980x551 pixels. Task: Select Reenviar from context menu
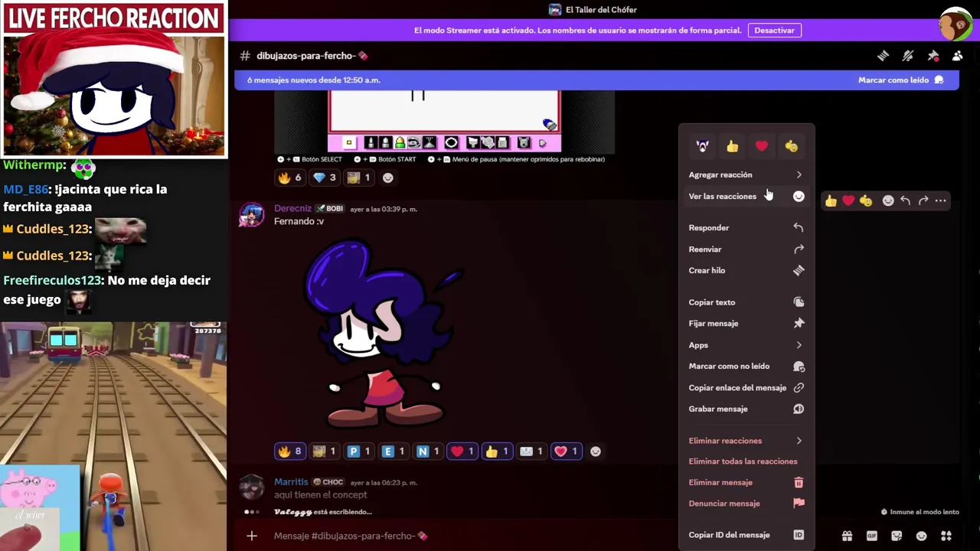pos(746,249)
